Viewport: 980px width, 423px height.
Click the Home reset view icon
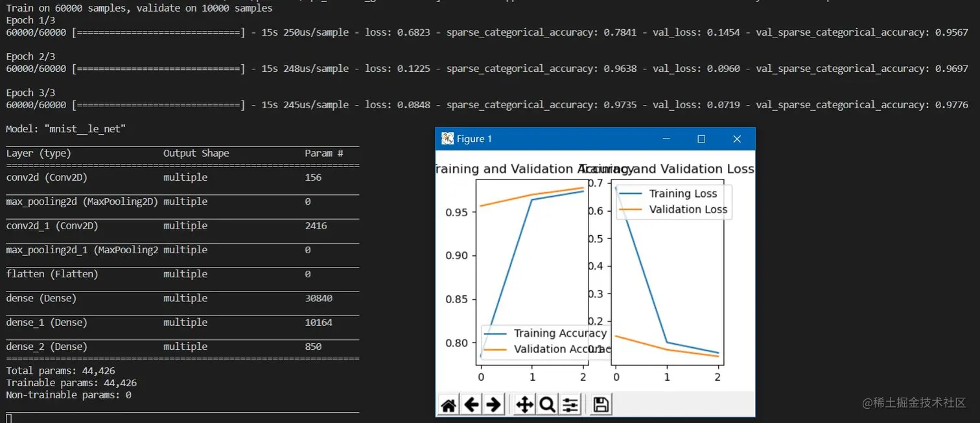click(x=449, y=406)
